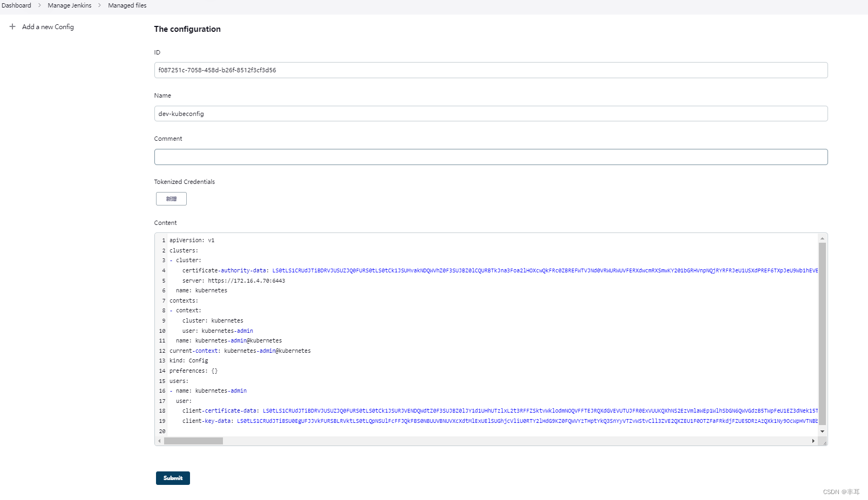The height and width of the screenshot is (500, 868).
Task: Click the horizontal scrollbar right arrow
Action: tap(813, 441)
